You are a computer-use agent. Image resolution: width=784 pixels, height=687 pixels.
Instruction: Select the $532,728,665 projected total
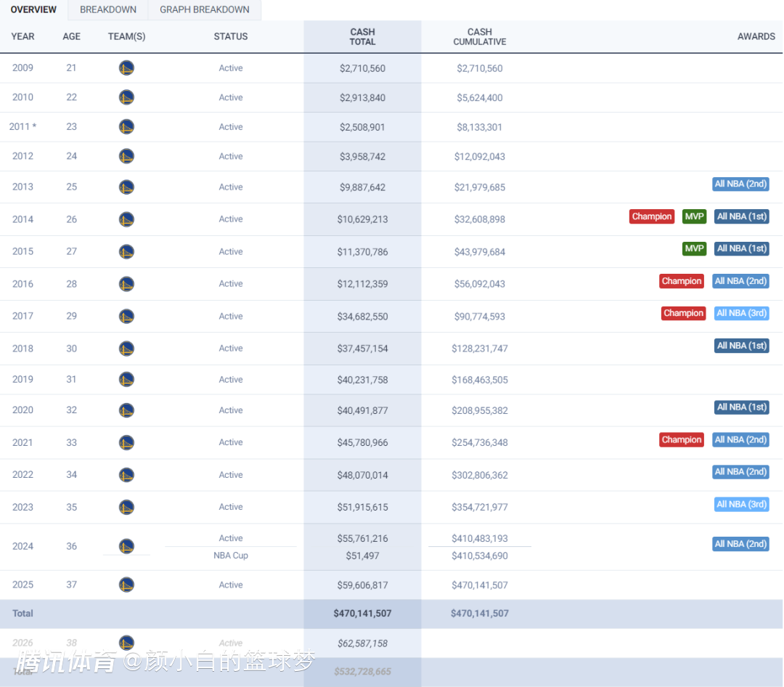(362, 672)
